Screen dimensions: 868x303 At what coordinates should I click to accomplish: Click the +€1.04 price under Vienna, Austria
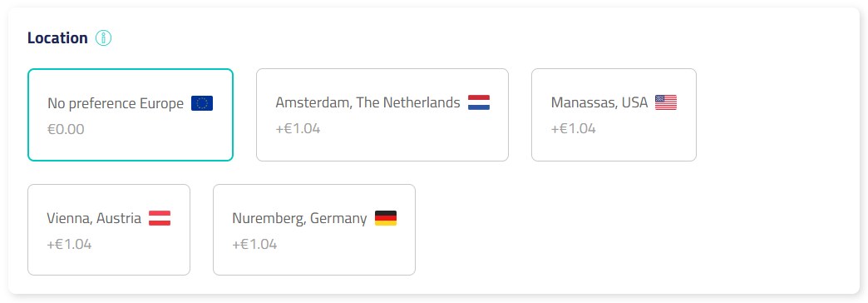point(69,244)
